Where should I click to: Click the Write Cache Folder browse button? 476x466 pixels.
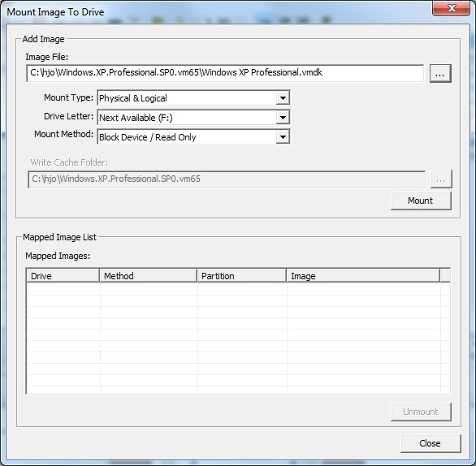(441, 179)
